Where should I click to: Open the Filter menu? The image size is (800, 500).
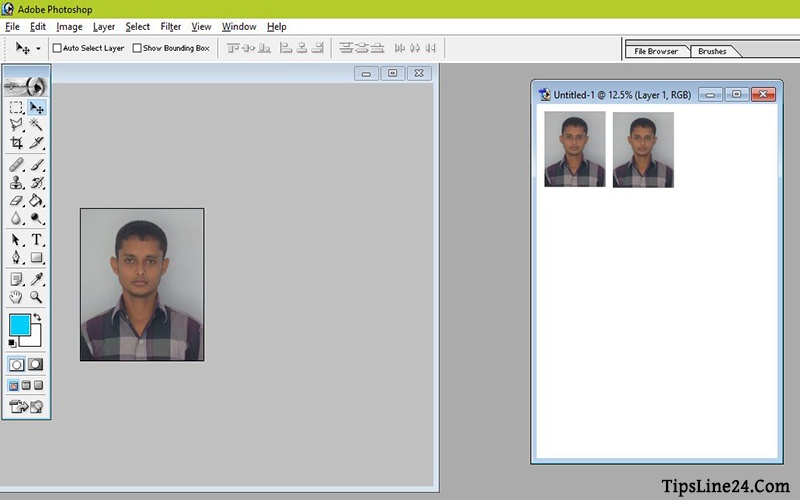pyautogui.click(x=171, y=27)
